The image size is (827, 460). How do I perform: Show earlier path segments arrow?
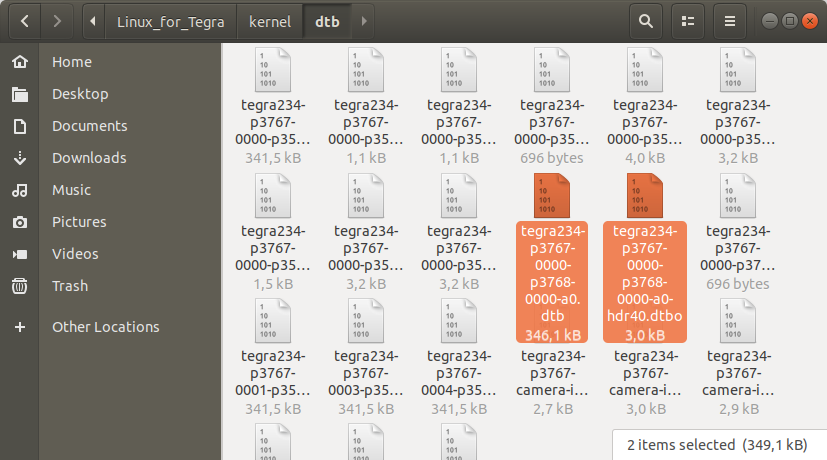93,21
